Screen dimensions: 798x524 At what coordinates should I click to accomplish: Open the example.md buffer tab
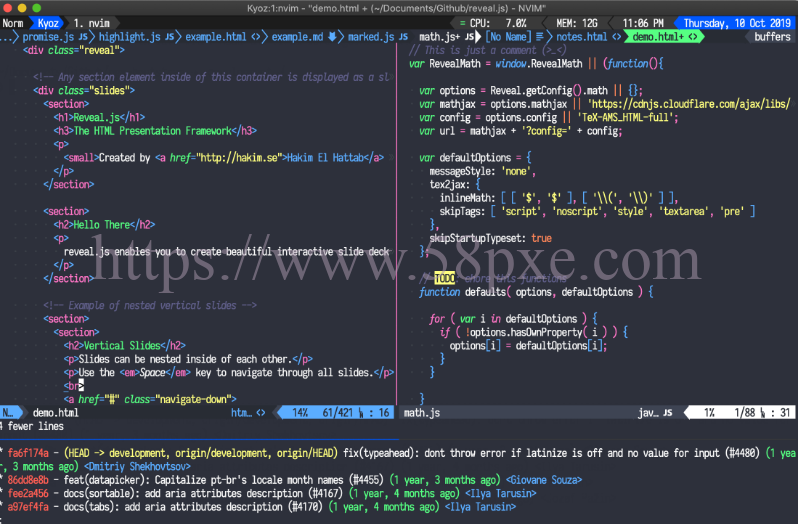pyautogui.click(x=297, y=37)
